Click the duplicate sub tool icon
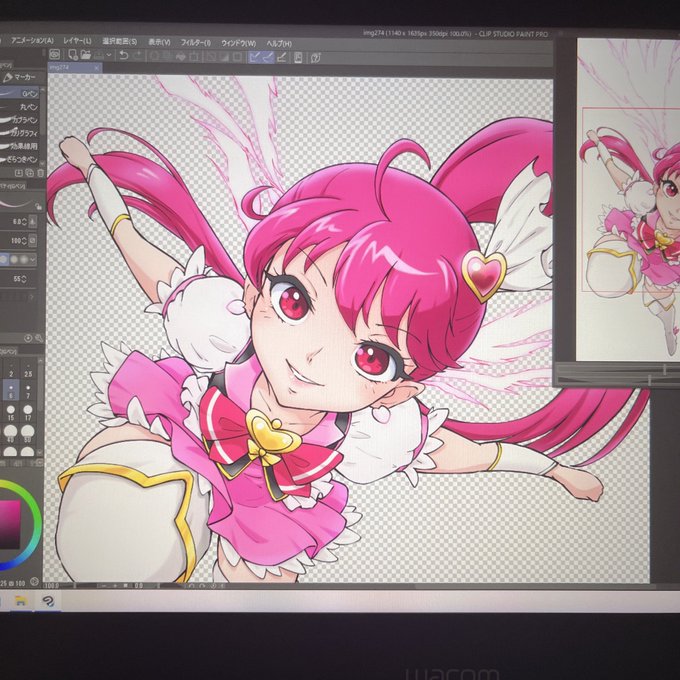The height and width of the screenshot is (680, 680). tap(29, 173)
